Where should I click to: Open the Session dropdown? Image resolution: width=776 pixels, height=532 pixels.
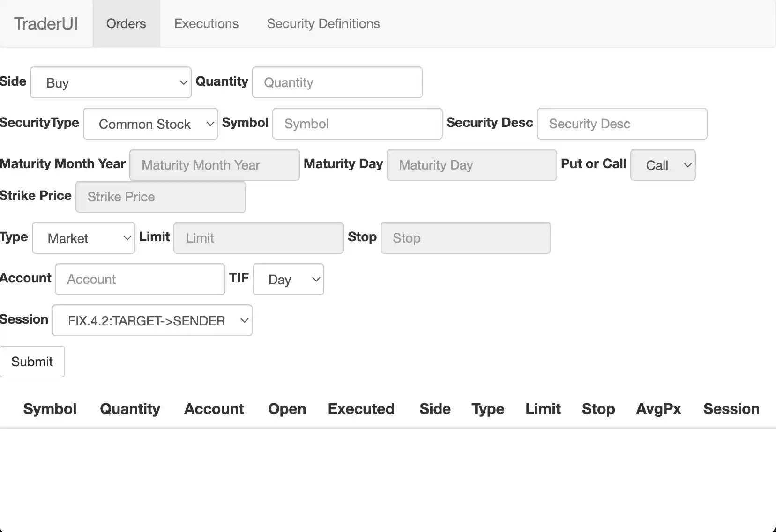click(x=152, y=320)
